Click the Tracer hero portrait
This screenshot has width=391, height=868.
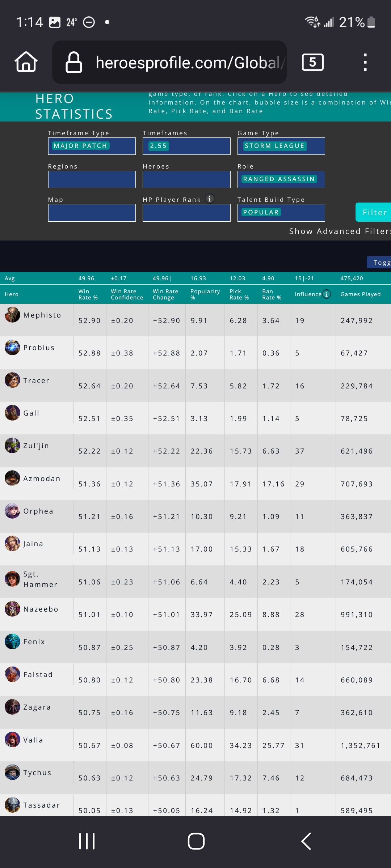(12, 380)
